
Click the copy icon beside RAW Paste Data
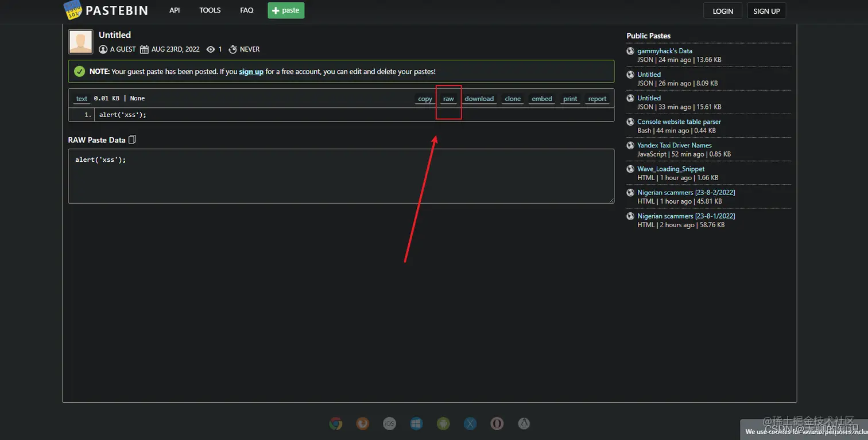[133, 139]
